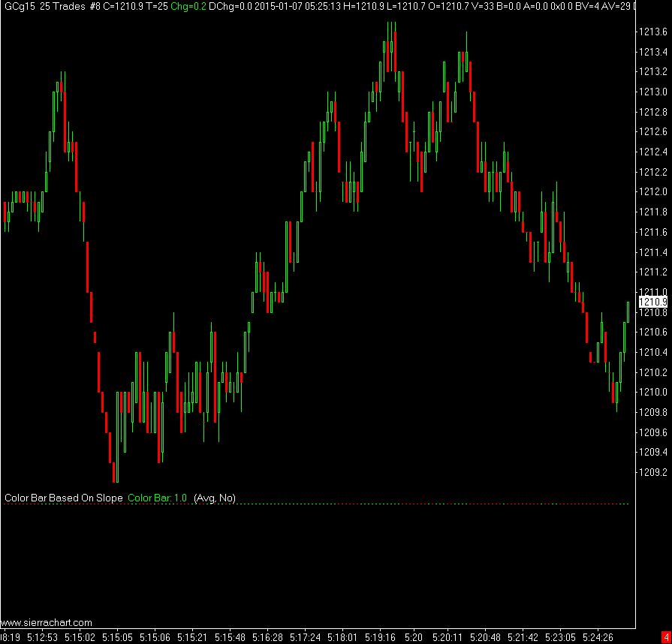The image size is (672, 644).
Task: Click the 1212.6 price scale label
Action: click(x=653, y=131)
